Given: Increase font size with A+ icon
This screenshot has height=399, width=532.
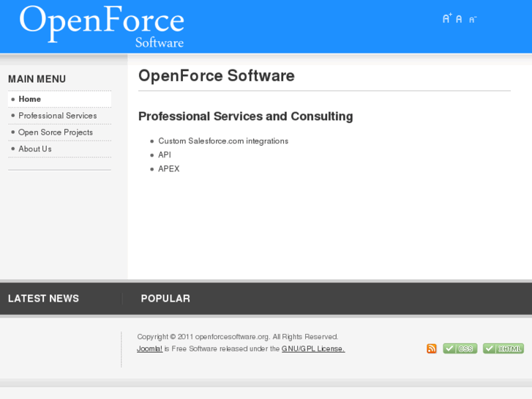Looking at the screenshot, I should (447, 18).
